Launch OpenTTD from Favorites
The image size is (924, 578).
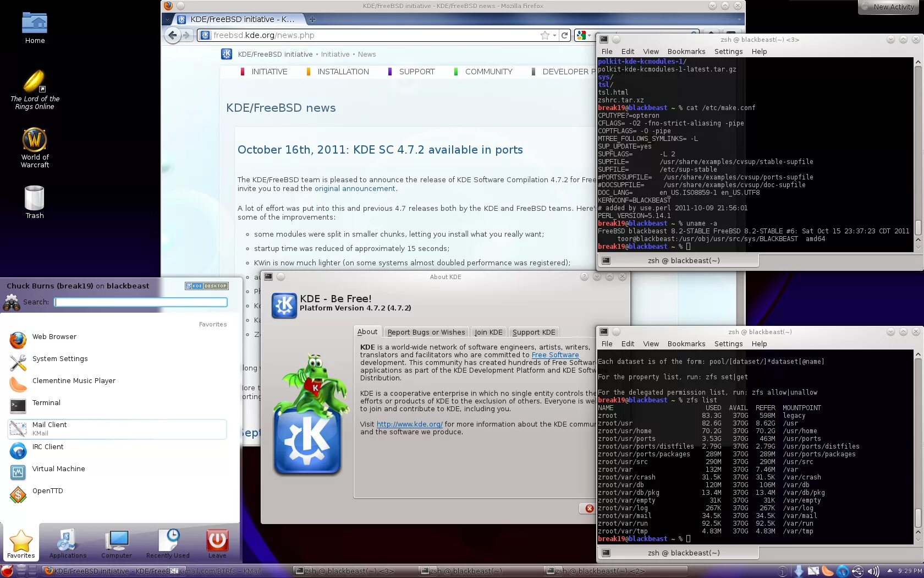(117, 494)
